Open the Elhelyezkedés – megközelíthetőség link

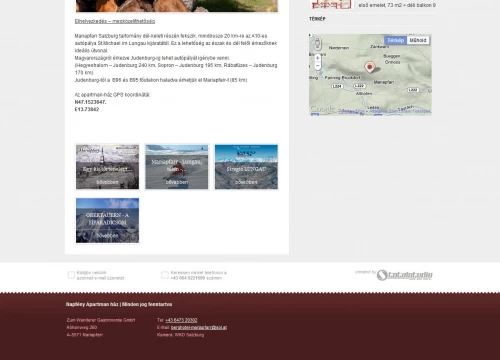115,21
